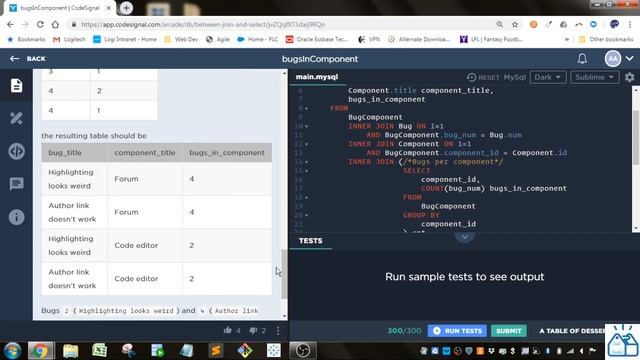This screenshot has height=360, width=640.
Task: Show hidden bookmarks with the overflow chevron
Action: [567, 40]
